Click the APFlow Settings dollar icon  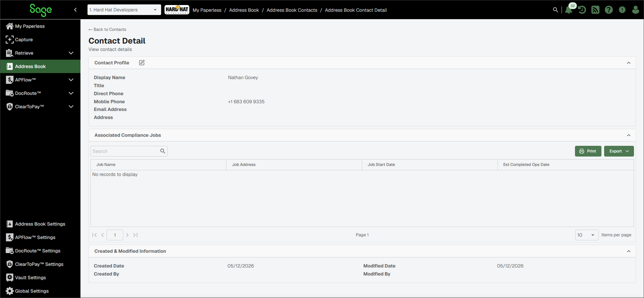(x=10, y=237)
